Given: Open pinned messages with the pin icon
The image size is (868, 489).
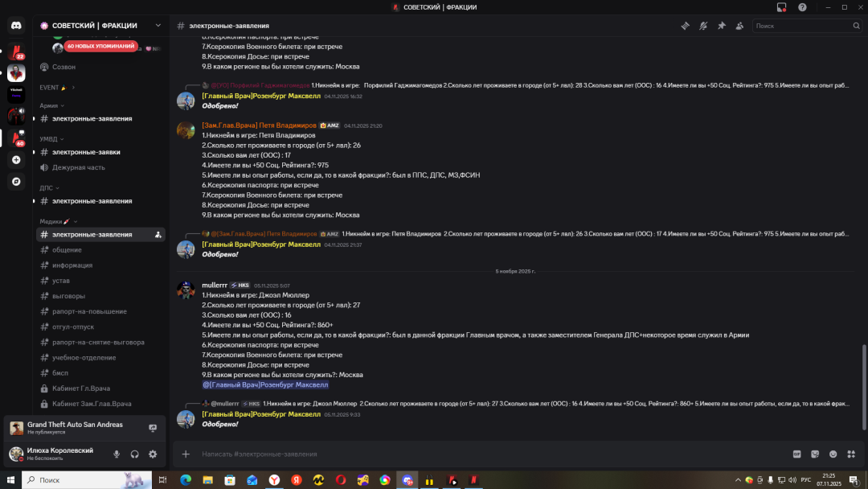Looking at the screenshot, I should (x=721, y=26).
